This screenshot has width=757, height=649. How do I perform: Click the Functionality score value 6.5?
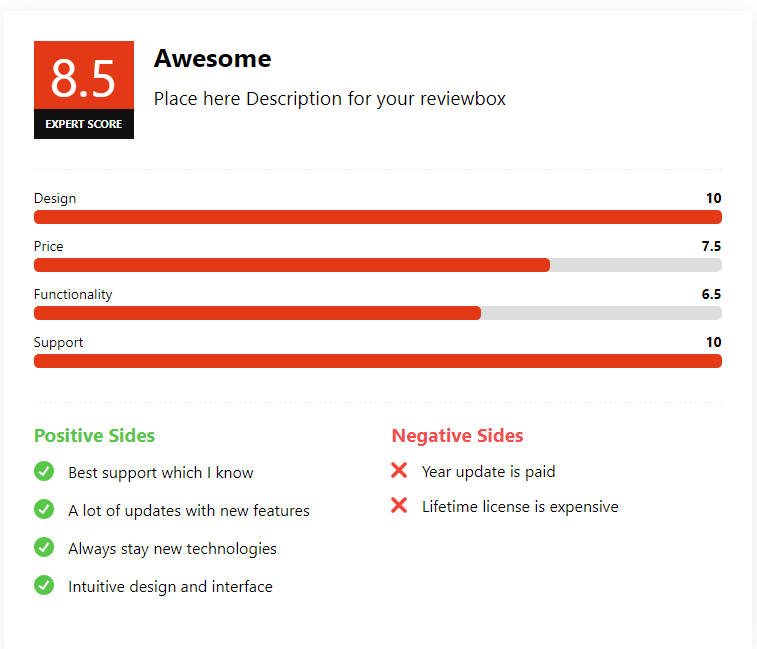(711, 294)
